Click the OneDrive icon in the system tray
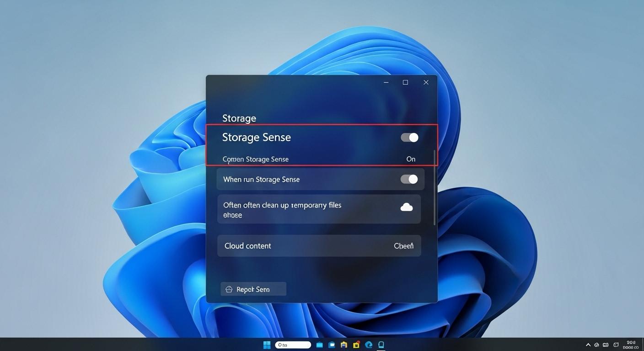Image resolution: width=644 pixels, height=351 pixels. 596,345
